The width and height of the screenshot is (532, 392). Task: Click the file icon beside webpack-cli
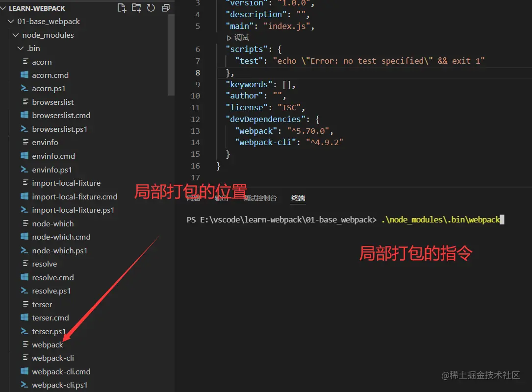[x=25, y=358]
